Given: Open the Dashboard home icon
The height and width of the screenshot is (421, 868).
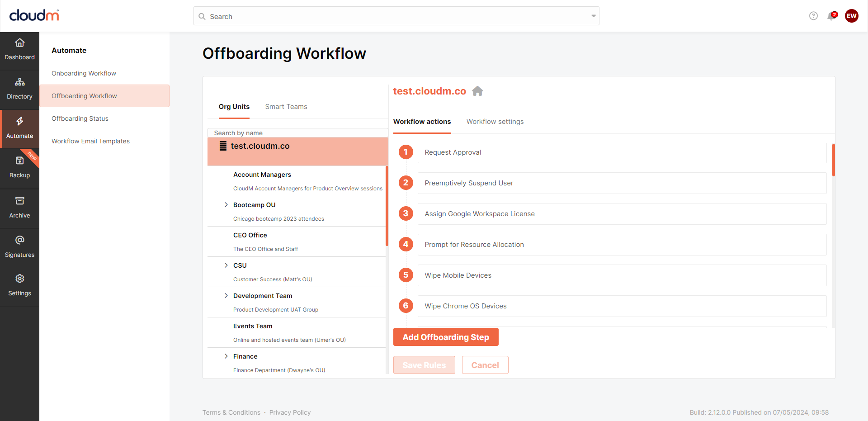Looking at the screenshot, I should [x=19, y=43].
